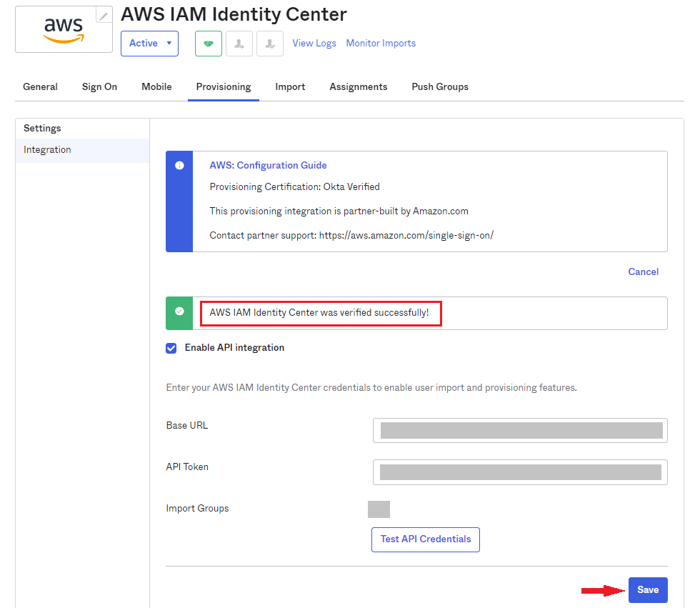The width and height of the screenshot is (700, 608).
Task: Go to the Assignments tab
Action: 358,86
